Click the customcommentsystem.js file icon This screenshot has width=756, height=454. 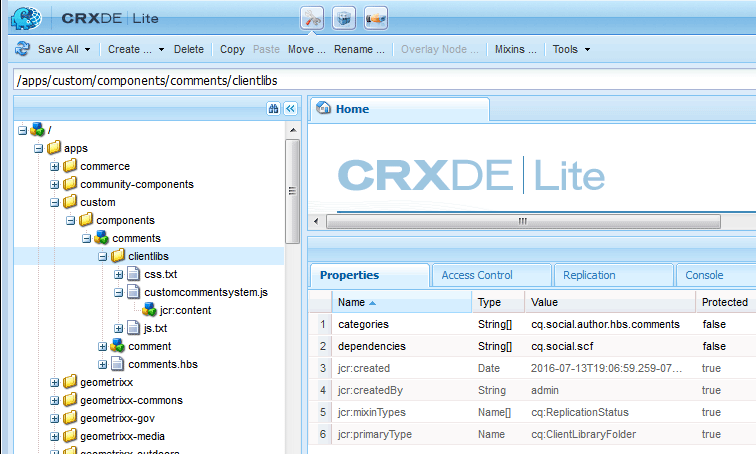[x=134, y=292]
